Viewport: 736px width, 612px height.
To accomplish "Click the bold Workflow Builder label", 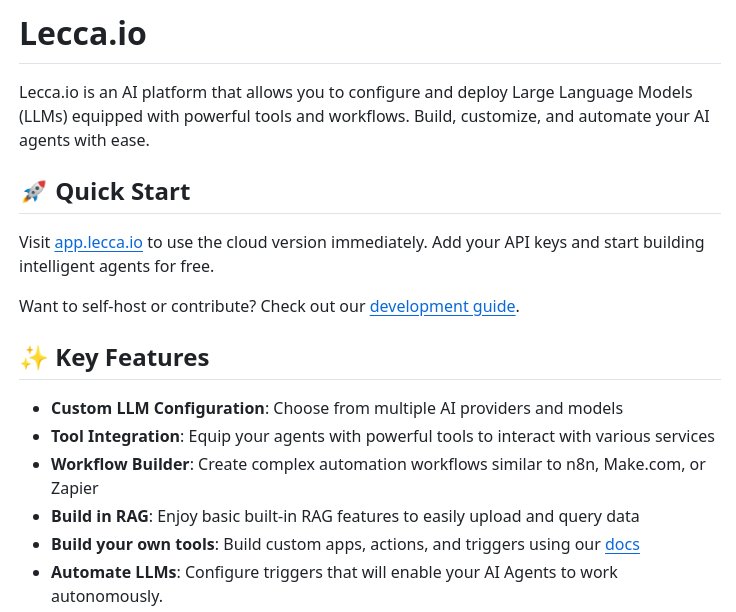I will coord(120,465).
